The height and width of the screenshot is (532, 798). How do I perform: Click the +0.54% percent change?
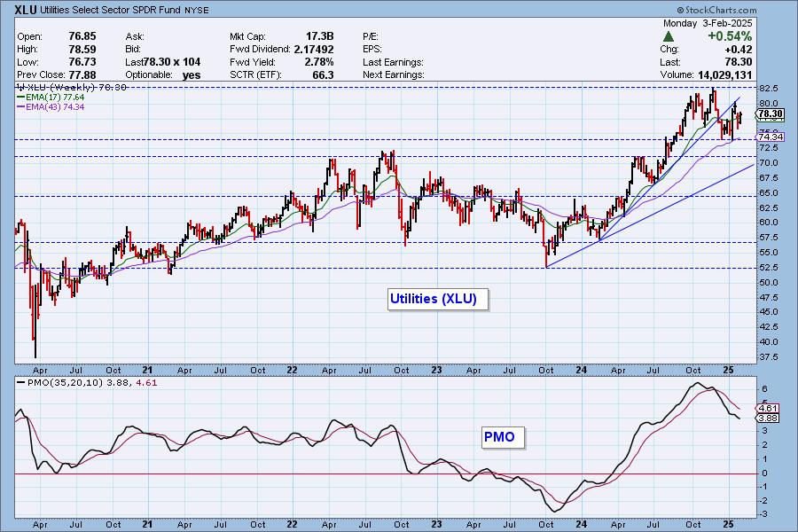point(730,36)
